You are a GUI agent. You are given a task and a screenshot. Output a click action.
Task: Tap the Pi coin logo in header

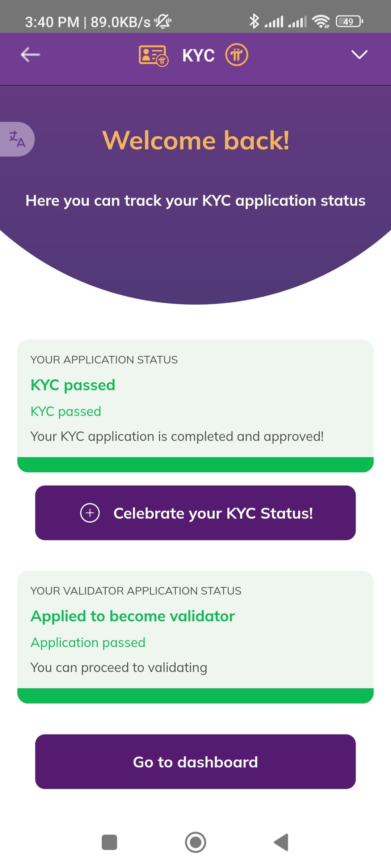click(237, 55)
